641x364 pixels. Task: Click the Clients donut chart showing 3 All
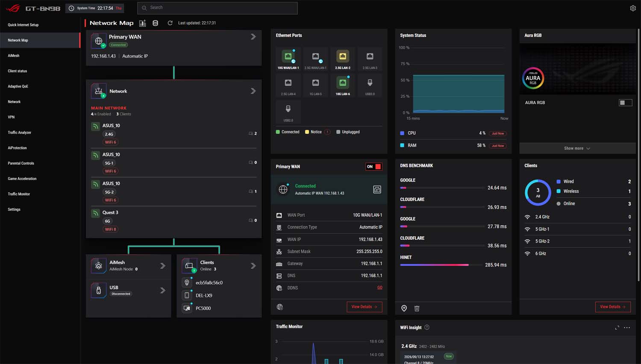[538, 193]
